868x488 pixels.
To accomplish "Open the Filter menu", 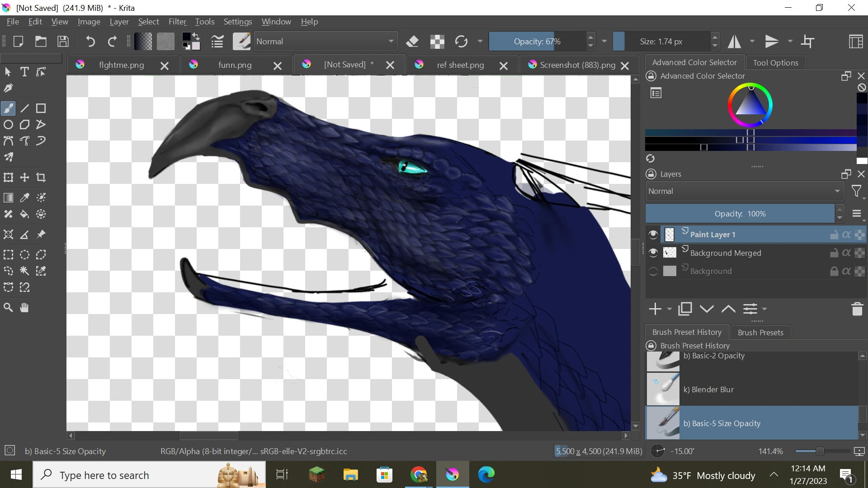I will click(x=177, y=22).
